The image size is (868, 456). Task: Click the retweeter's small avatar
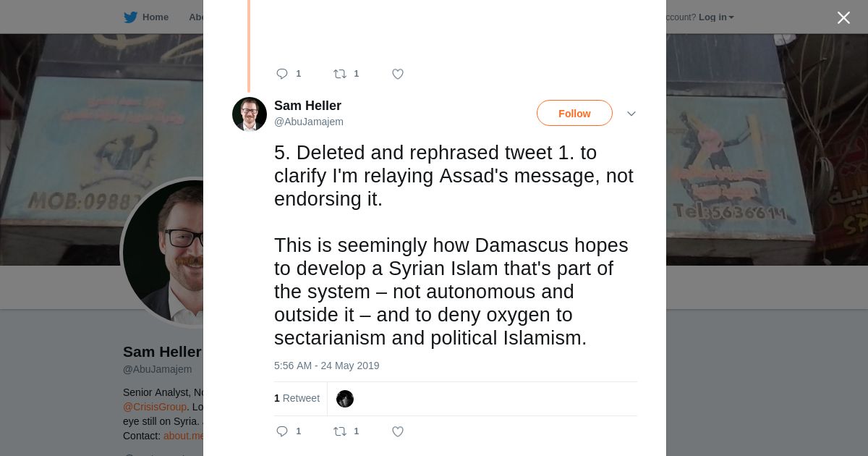tap(345, 399)
